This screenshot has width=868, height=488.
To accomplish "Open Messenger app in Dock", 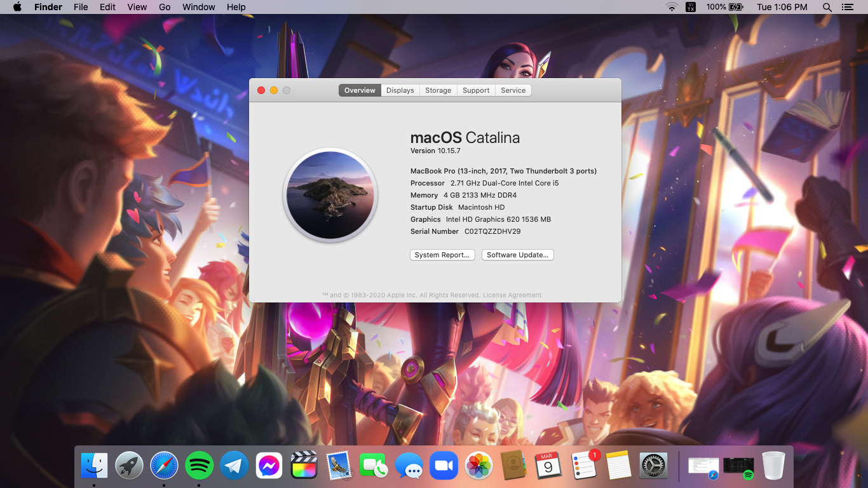I will (269, 466).
